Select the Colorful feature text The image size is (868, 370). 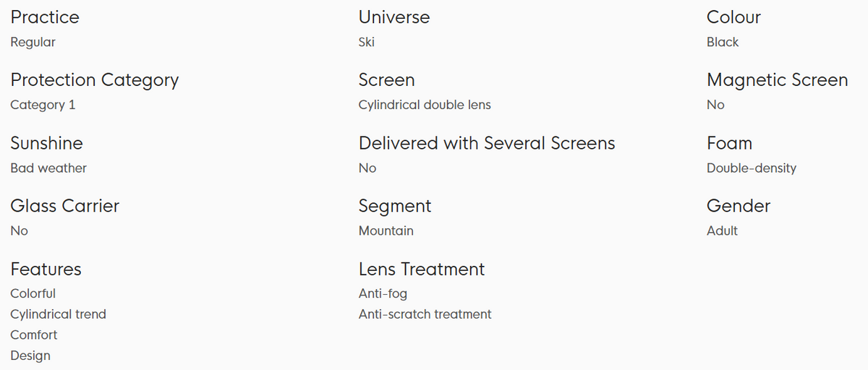tap(33, 293)
